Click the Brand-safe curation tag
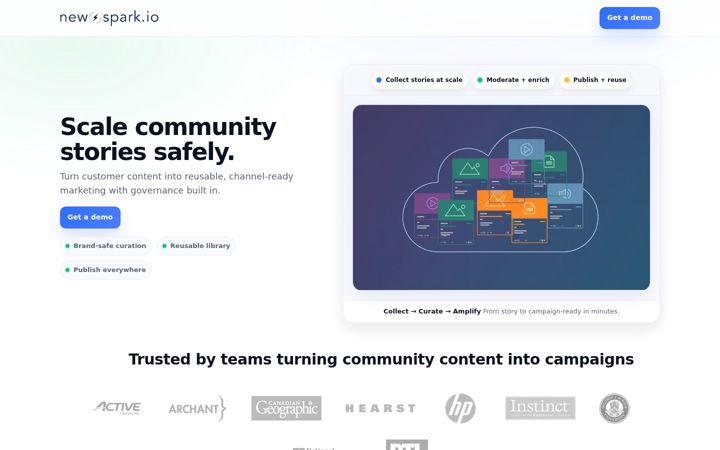720x450 pixels. click(106, 246)
